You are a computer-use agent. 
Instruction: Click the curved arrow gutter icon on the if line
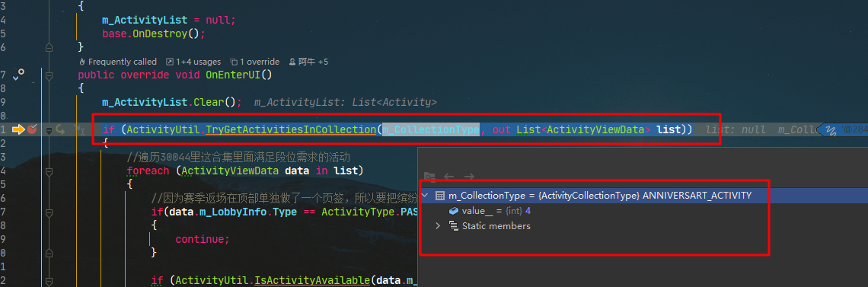click(61, 129)
